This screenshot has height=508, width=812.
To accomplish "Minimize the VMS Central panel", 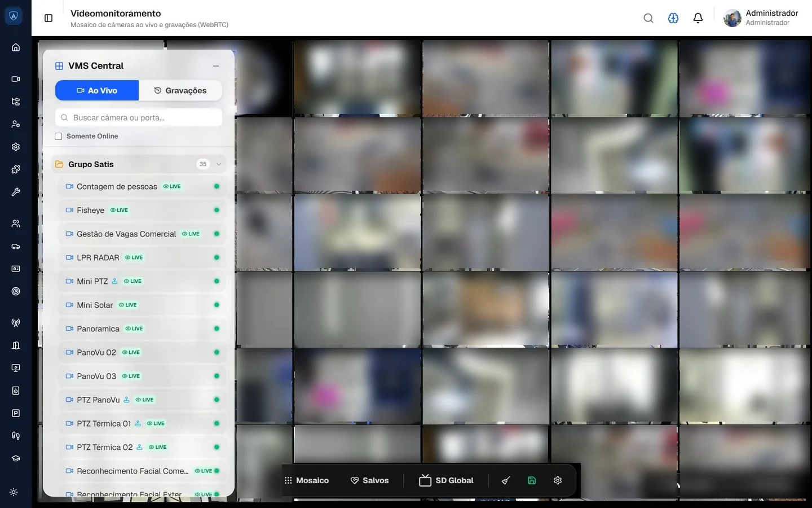I will coord(216,66).
